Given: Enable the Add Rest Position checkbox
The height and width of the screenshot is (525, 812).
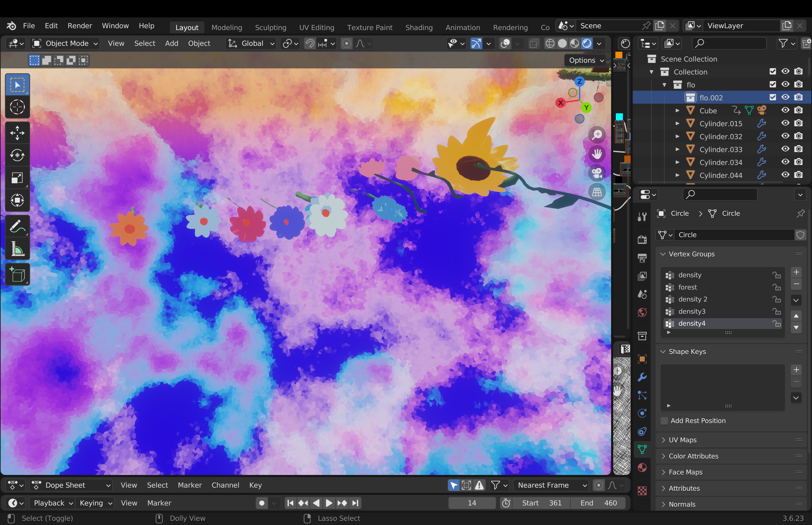Looking at the screenshot, I should 664,421.
